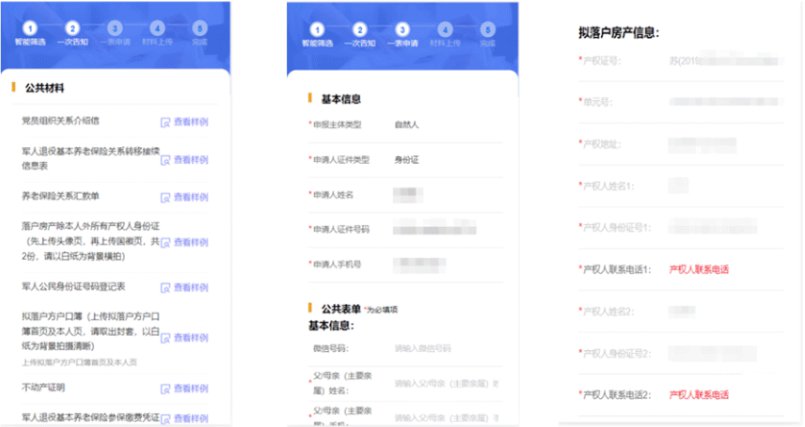Click the hint text 上传拟落户方户口簿首页及本人页
Viewport: 805px width, 427px height.
coord(79,362)
